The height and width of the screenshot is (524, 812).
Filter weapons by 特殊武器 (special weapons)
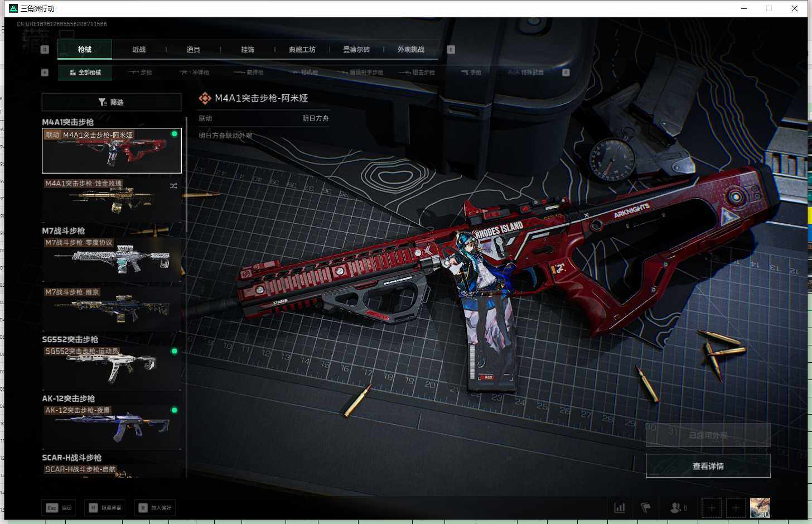pos(526,73)
